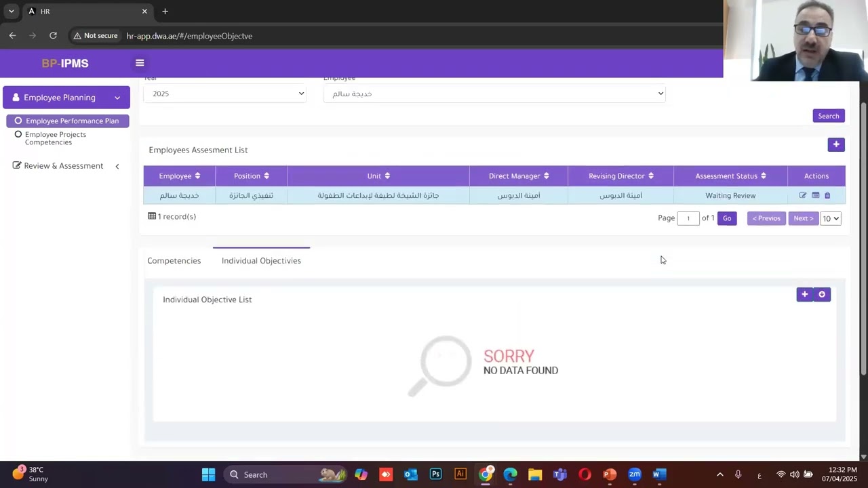Go back in browser history

(12, 36)
